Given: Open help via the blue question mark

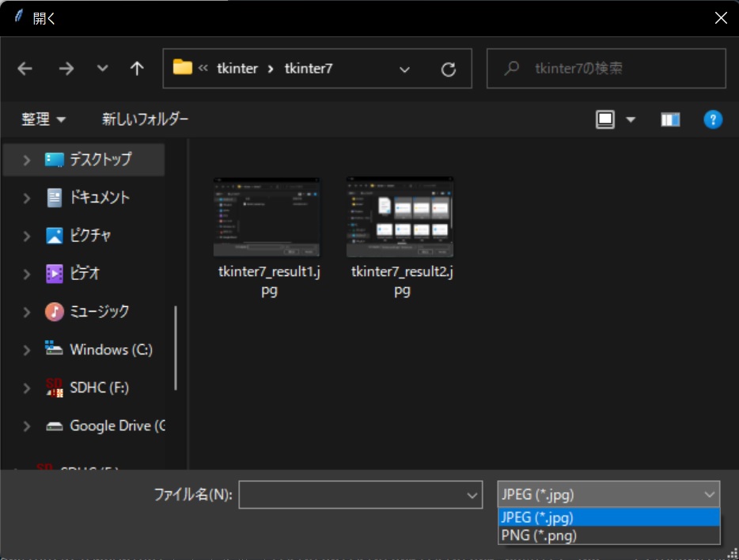Looking at the screenshot, I should (711, 119).
